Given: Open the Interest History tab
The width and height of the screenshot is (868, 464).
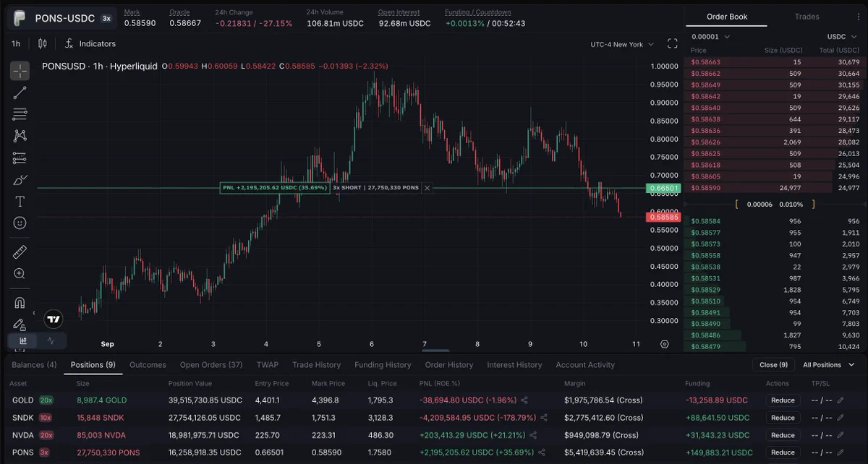Looking at the screenshot, I should tap(514, 365).
